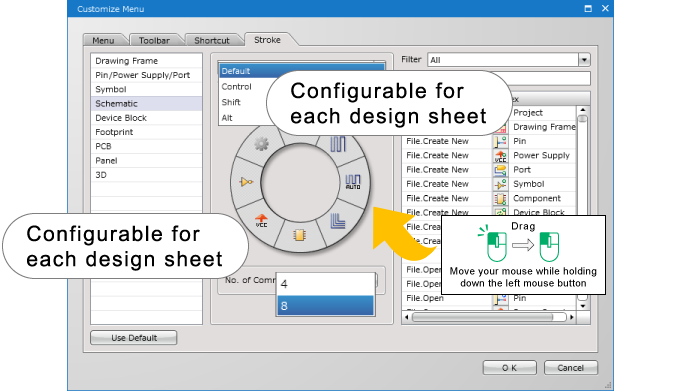
Task: Select Control in the modifier list
Action: (x=237, y=86)
